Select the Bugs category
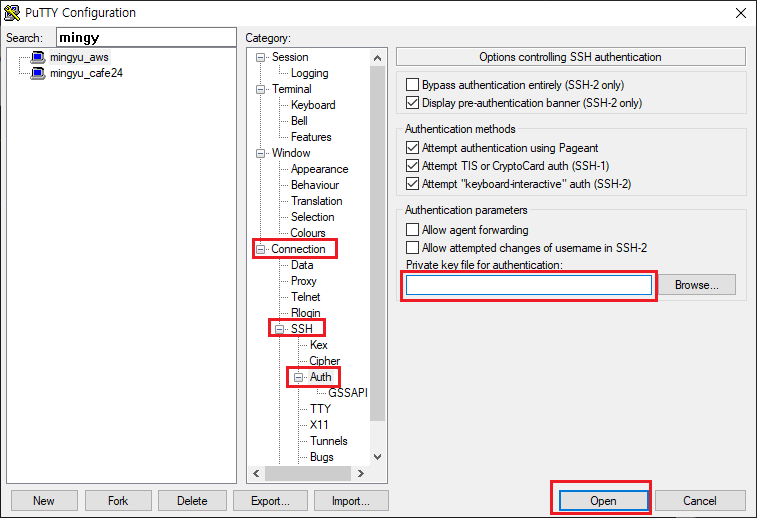 322,457
